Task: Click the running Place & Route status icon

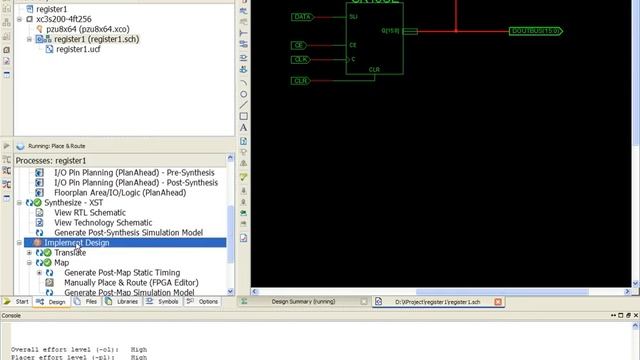Action: coord(20,146)
